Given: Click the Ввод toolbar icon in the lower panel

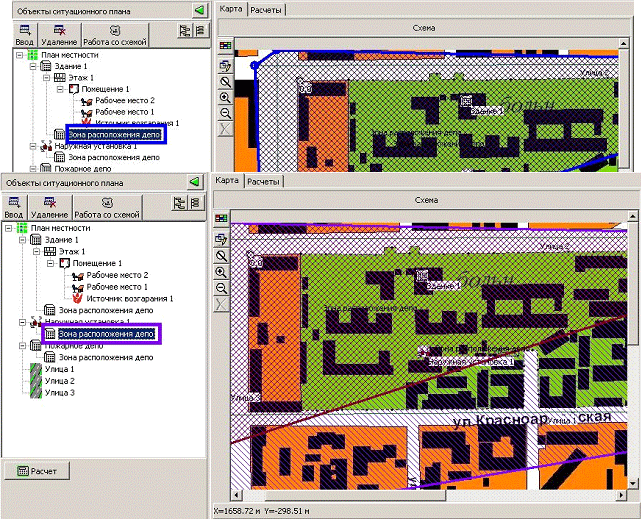Looking at the screenshot, I should point(13,207).
